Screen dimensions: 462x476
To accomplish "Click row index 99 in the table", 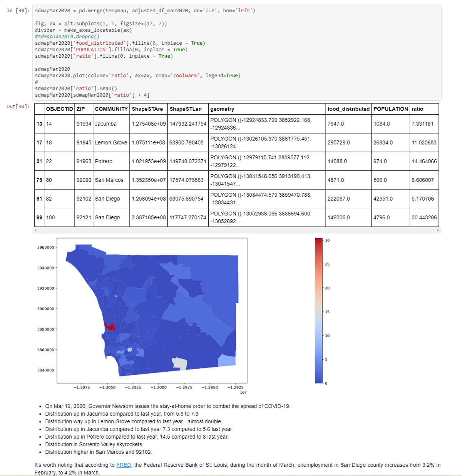I will point(39,217).
